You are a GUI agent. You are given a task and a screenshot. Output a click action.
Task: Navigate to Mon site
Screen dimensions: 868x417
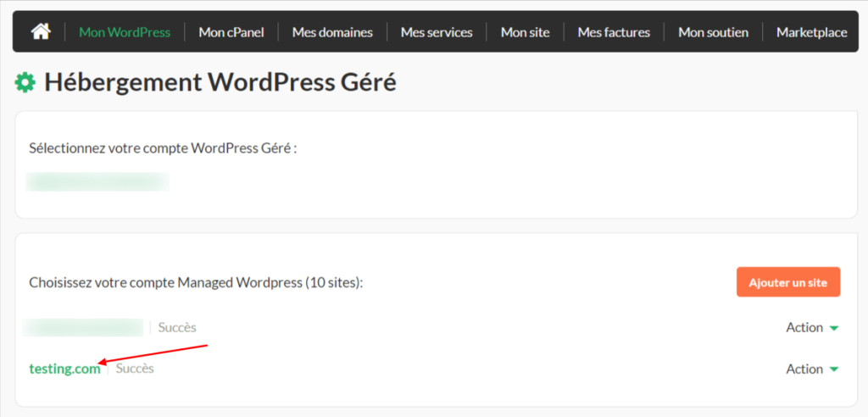click(x=526, y=33)
